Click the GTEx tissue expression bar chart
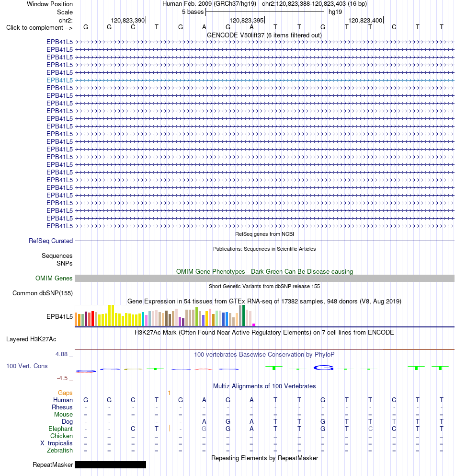This screenshot has width=455, height=476. click(x=165, y=315)
